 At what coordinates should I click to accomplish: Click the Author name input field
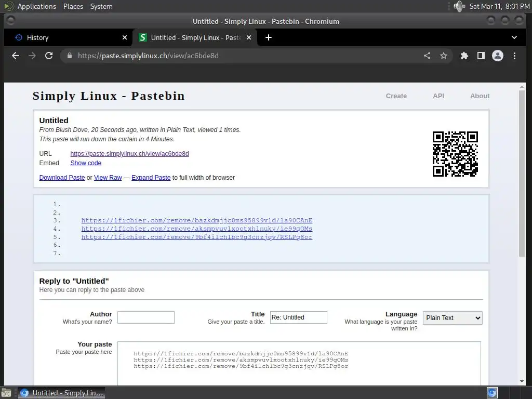tap(146, 317)
